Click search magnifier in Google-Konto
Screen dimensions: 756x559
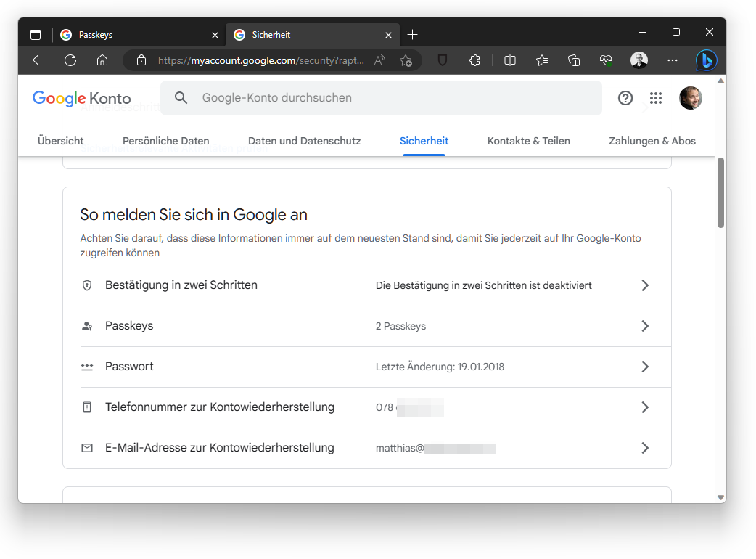tap(181, 98)
